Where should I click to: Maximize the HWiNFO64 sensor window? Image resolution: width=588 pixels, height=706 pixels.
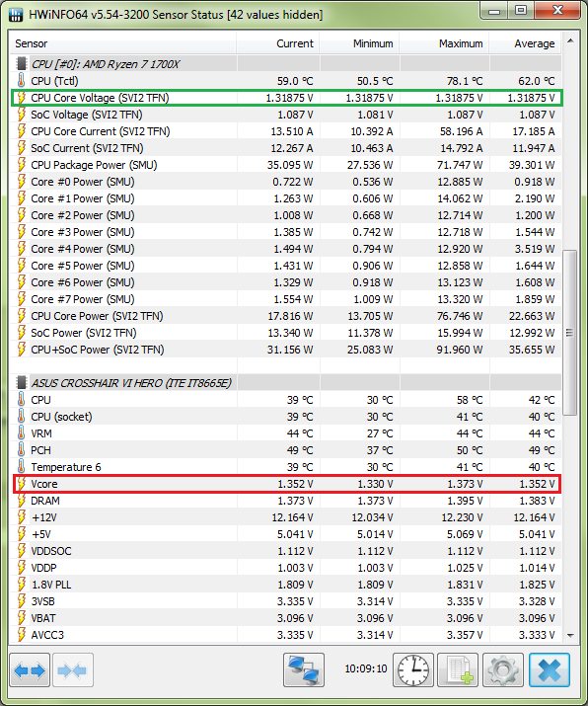pos(521,11)
